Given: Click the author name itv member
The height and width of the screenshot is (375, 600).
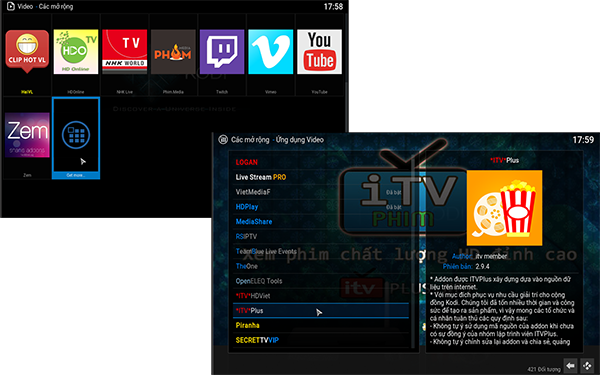Looking at the screenshot, I should (491, 256).
